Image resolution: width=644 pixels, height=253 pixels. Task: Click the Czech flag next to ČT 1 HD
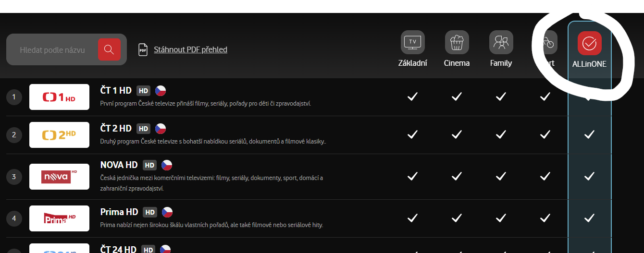pyautogui.click(x=161, y=90)
